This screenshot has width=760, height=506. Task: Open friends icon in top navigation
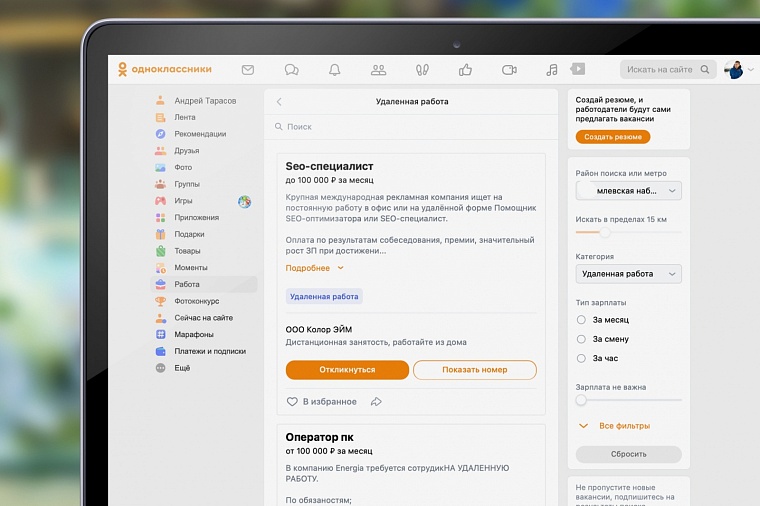coord(378,70)
